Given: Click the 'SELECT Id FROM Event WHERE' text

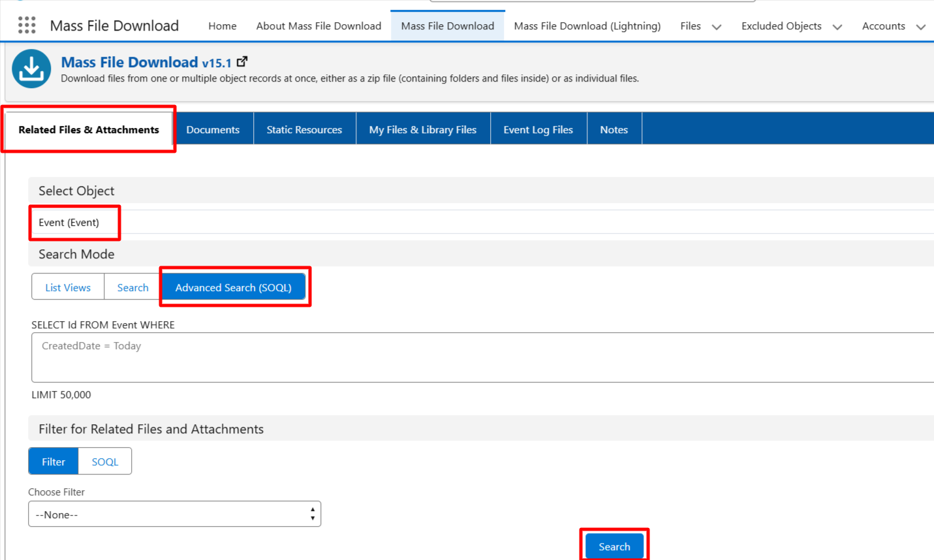Looking at the screenshot, I should [x=103, y=324].
